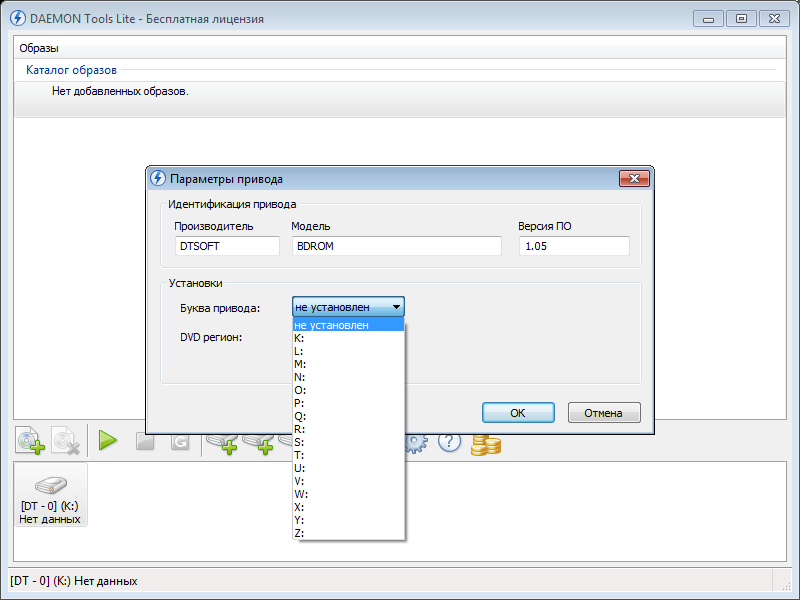Image resolution: width=800 pixels, height=600 pixels.
Task: Click the Отмена button
Action: pyautogui.click(x=604, y=413)
